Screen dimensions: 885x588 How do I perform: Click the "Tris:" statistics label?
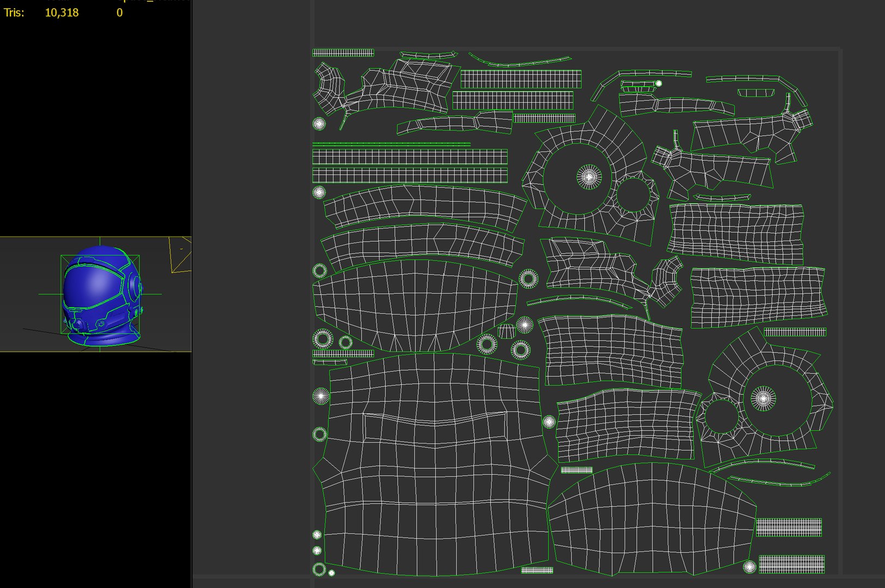click(x=14, y=13)
